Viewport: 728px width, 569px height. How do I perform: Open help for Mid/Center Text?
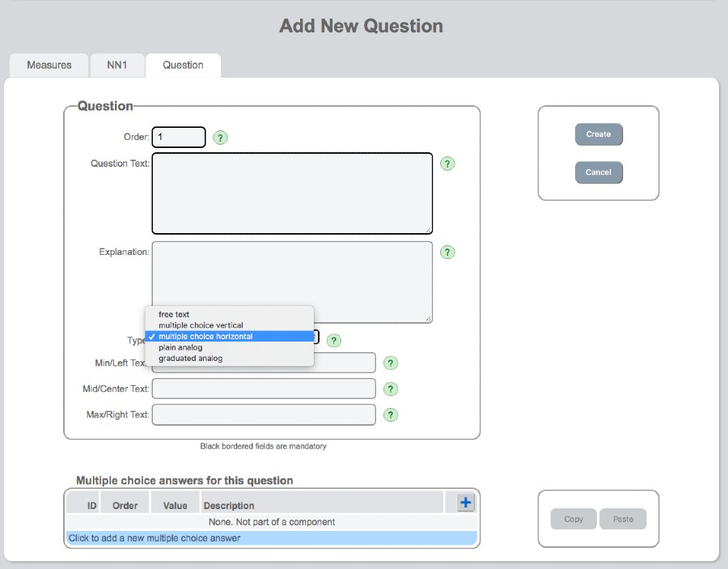[391, 389]
